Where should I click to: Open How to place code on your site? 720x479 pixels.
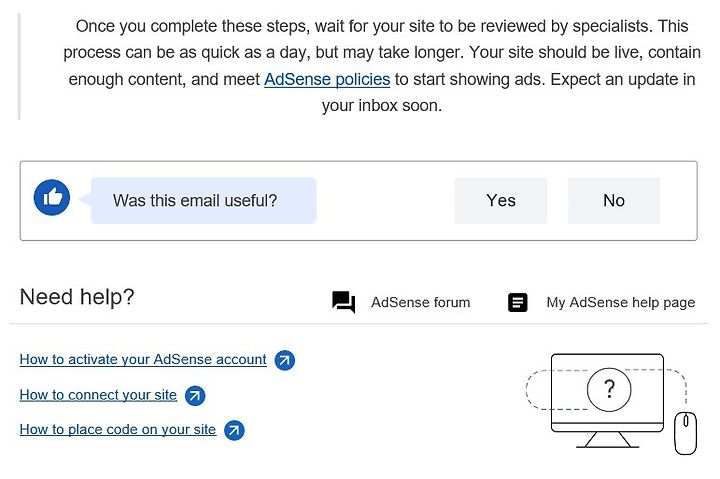pos(118,429)
